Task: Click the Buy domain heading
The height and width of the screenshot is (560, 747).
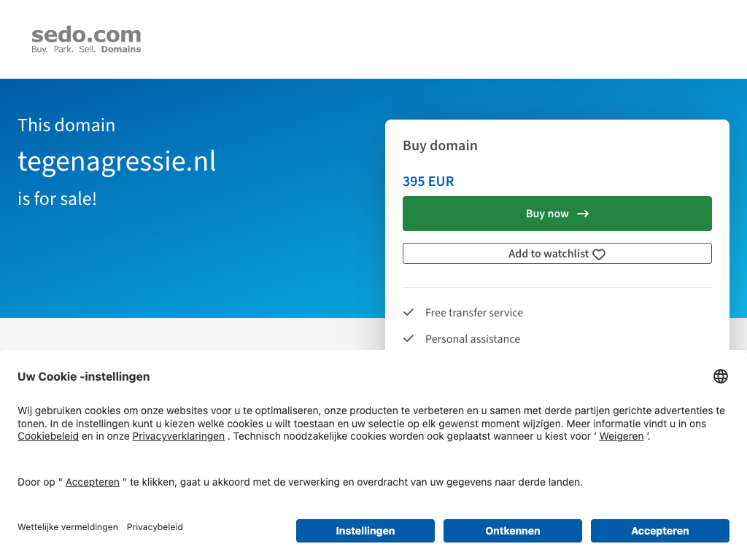Action: (440, 146)
